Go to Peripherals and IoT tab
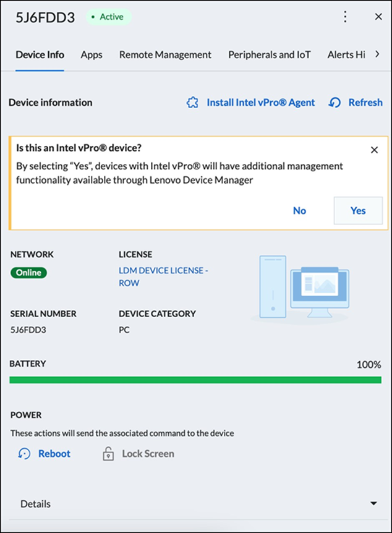The width and height of the screenshot is (392, 533). tap(269, 55)
